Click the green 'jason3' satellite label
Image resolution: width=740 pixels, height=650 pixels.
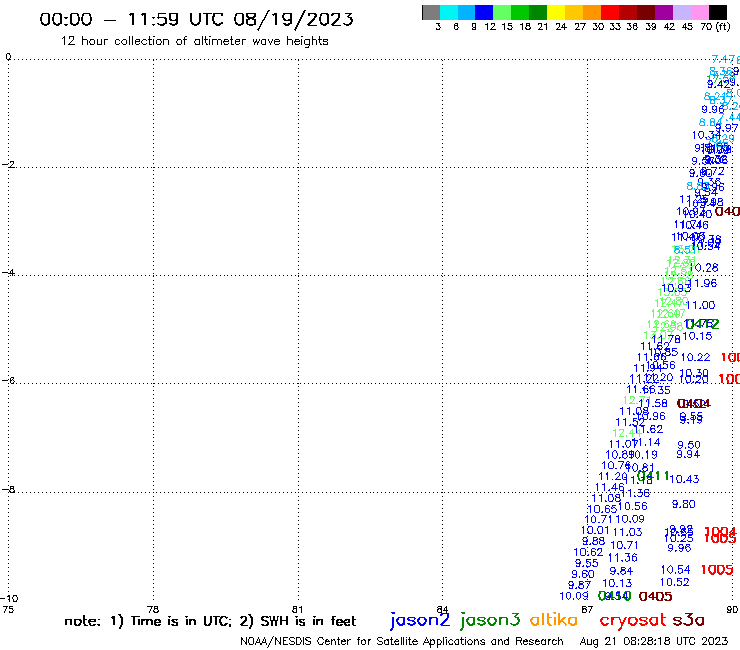pos(490,620)
